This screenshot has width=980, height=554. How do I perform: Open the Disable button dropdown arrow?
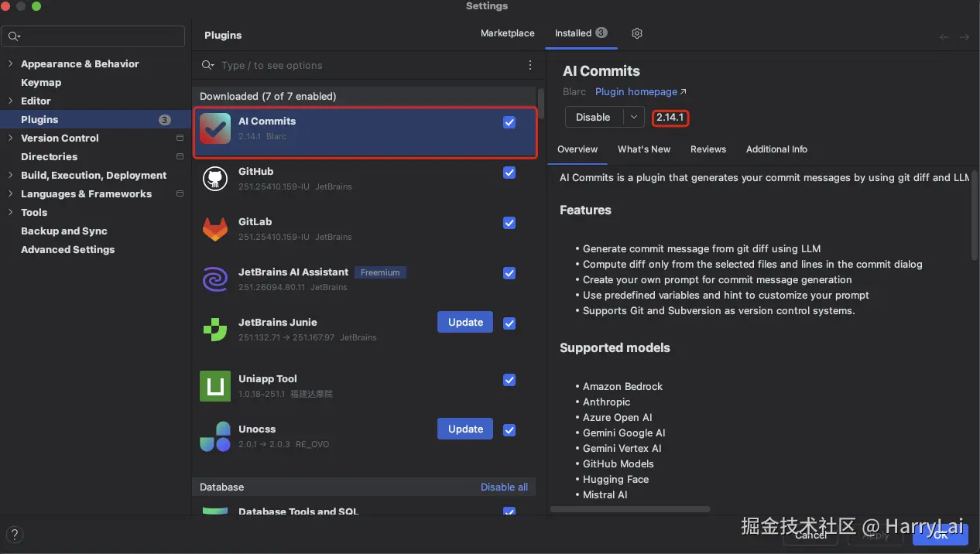pos(634,117)
